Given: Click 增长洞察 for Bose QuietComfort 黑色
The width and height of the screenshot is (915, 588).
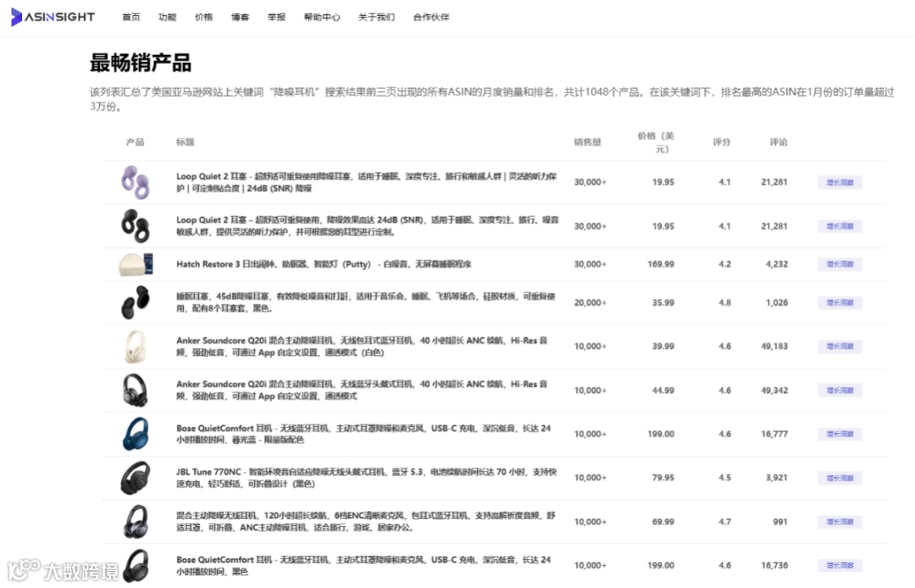Looking at the screenshot, I should pos(840,565).
